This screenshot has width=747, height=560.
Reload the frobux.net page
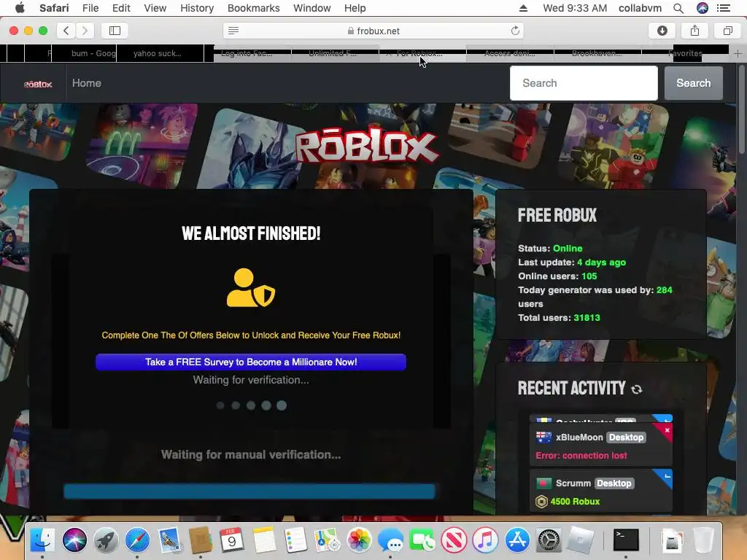pos(515,31)
